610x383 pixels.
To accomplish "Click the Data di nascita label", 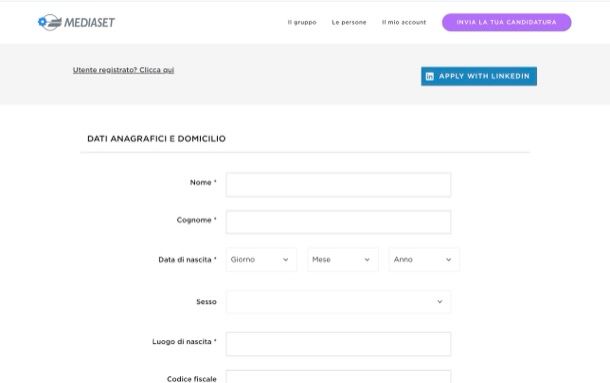I will tap(187, 260).
